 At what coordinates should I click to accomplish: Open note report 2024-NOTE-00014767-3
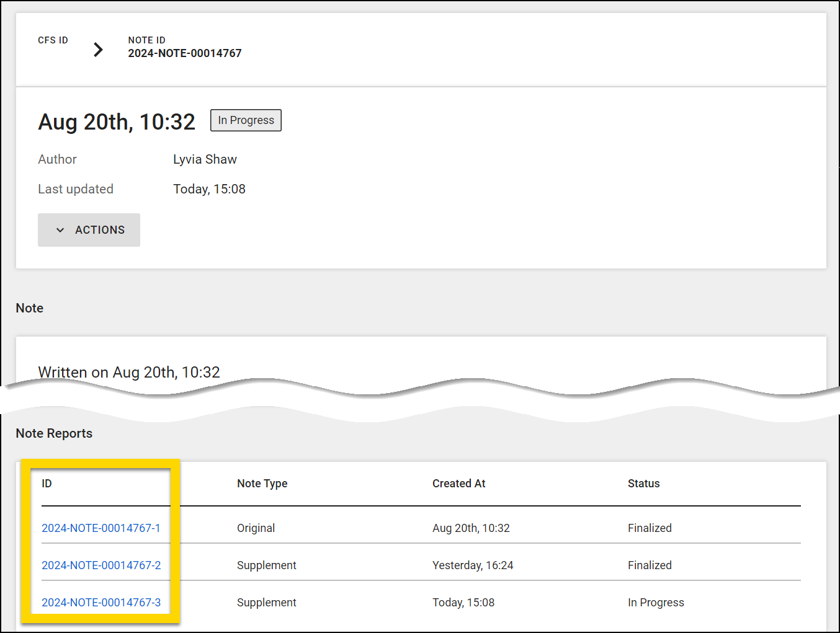tap(101, 603)
